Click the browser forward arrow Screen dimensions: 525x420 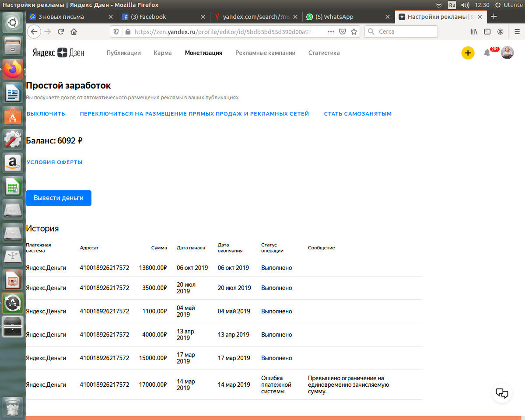click(48, 31)
